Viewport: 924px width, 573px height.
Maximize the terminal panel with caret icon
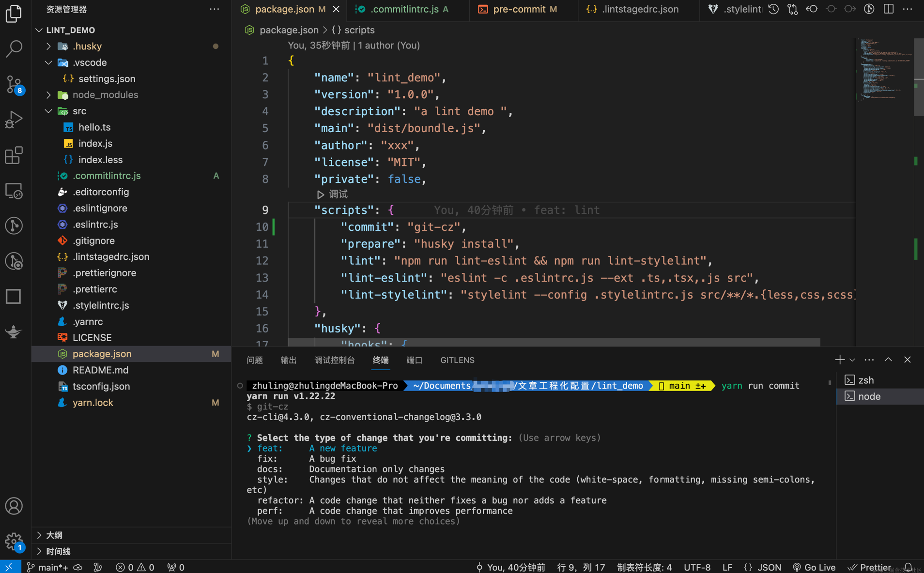click(x=888, y=360)
